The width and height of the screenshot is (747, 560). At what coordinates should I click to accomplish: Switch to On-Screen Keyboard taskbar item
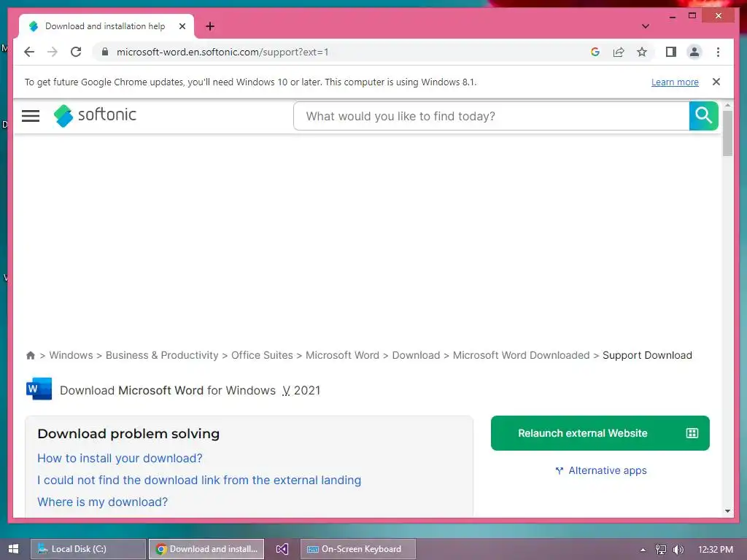tap(357, 549)
